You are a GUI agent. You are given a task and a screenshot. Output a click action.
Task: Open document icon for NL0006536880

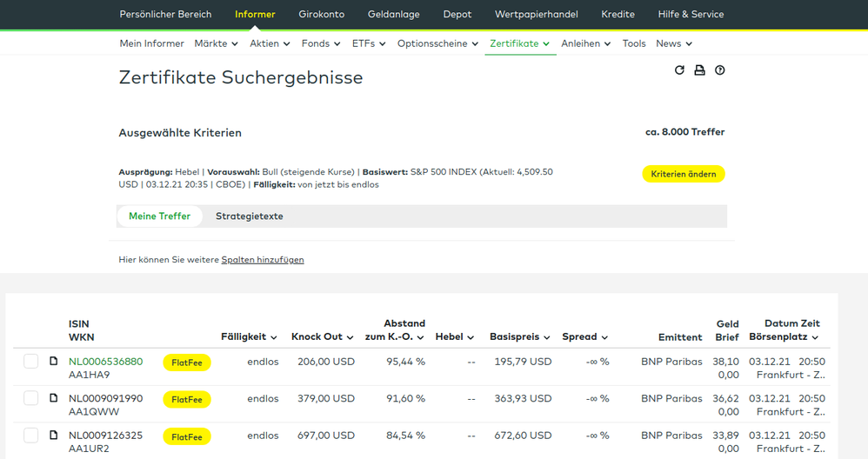53,362
